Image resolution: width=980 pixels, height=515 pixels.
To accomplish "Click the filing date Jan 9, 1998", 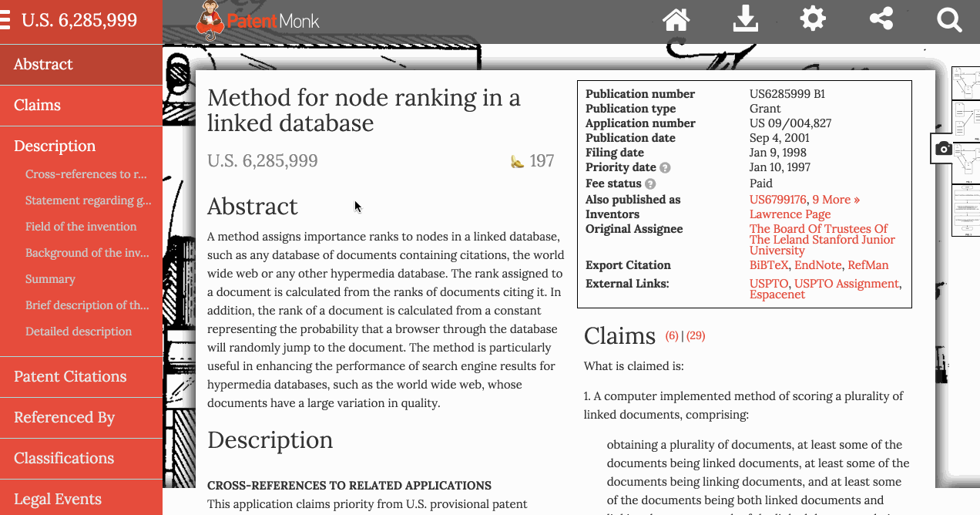I will [x=778, y=153].
